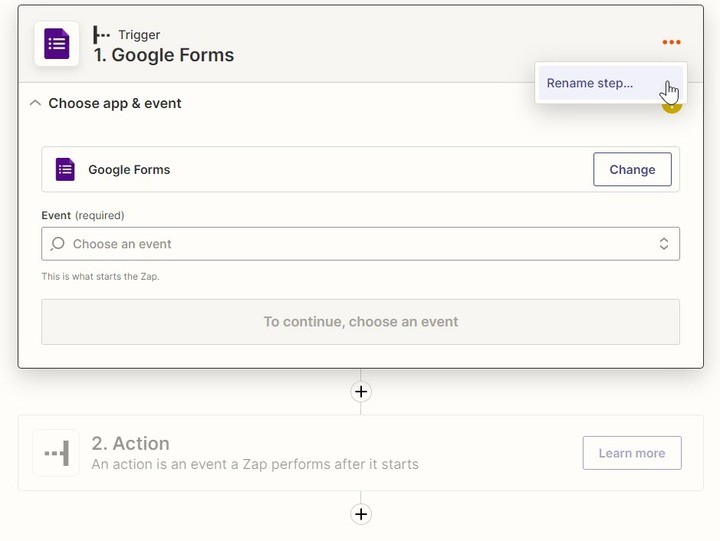Image resolution: width=720 pixels, height=541 pixels.
Task: Add a step between trigger and action
Action: (x=361, y=392)
